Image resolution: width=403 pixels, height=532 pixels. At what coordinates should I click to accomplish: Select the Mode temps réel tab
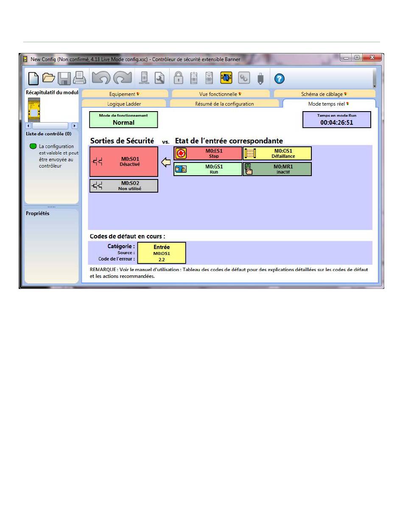point(329,104)
